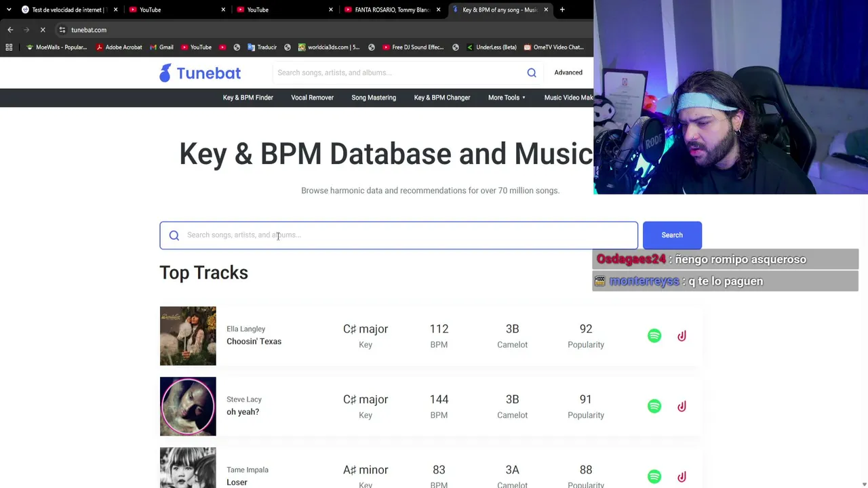This screenshot has width=868, height=488.
Task: Close the FANTA ROSARIO tab
Action: click(438, 9)
